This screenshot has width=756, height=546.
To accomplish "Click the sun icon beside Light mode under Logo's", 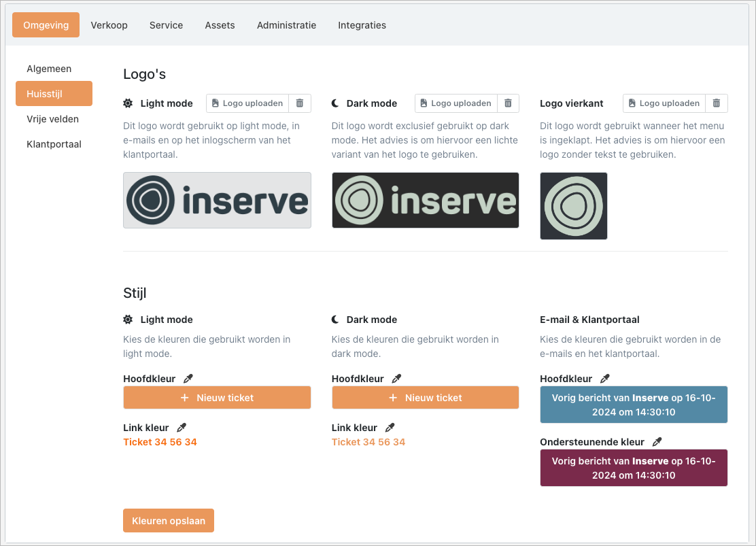I will pos(128,103).
